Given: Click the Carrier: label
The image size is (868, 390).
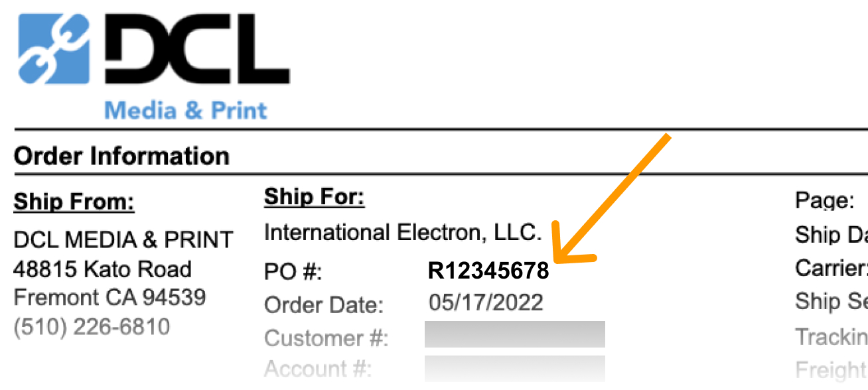Looking at the screenshot, I should 831,268.
